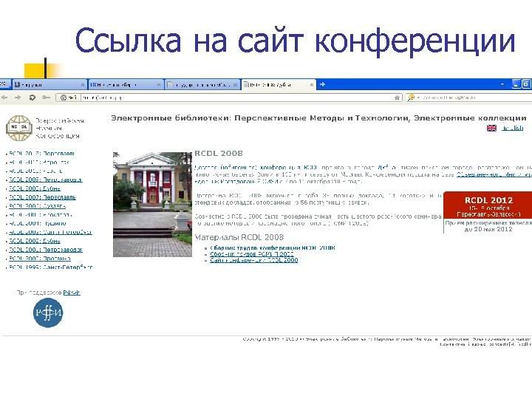Open the Сайт конференции RCDL 2008 link

(x=253, y=260)
